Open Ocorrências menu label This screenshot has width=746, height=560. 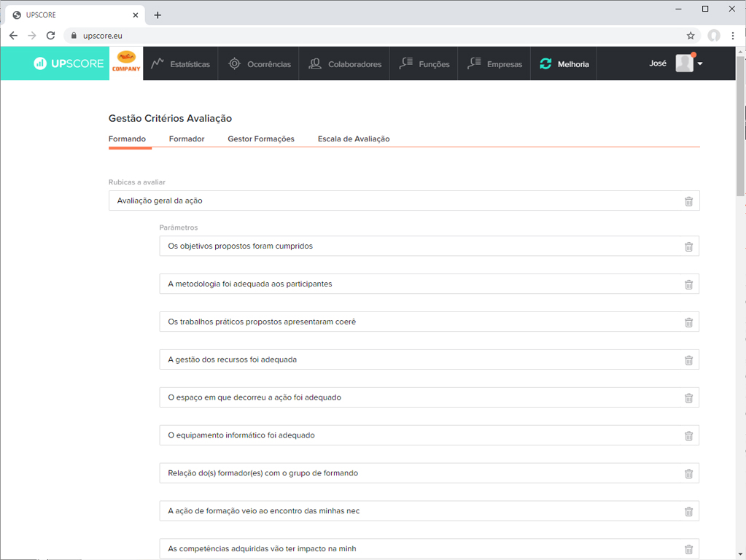tap(269, 64)
